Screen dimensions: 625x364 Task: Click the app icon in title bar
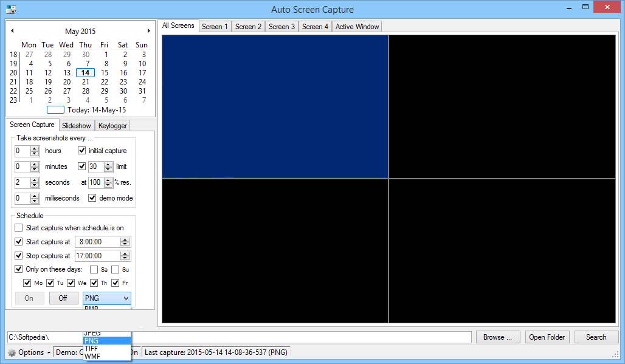[11, 9]
